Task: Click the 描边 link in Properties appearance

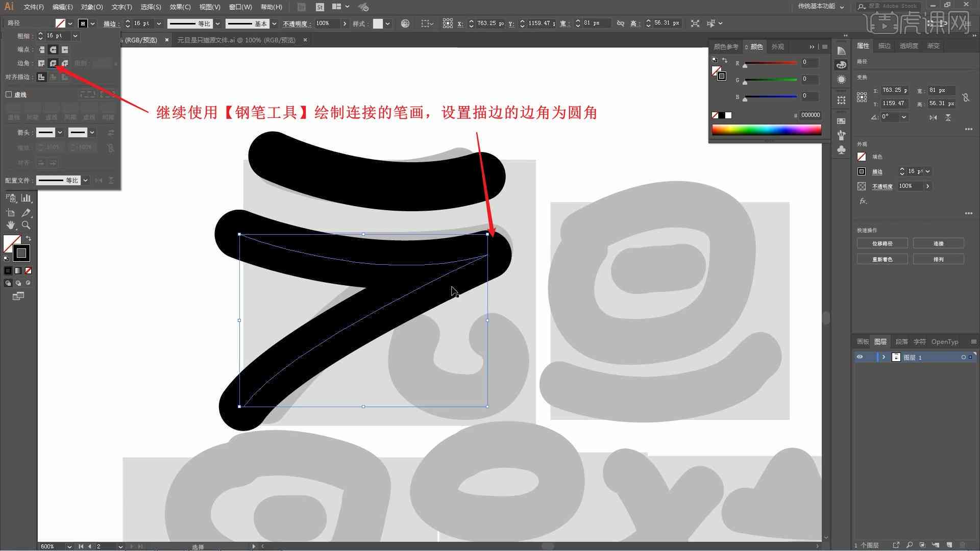Action: [x=877, y=171]
